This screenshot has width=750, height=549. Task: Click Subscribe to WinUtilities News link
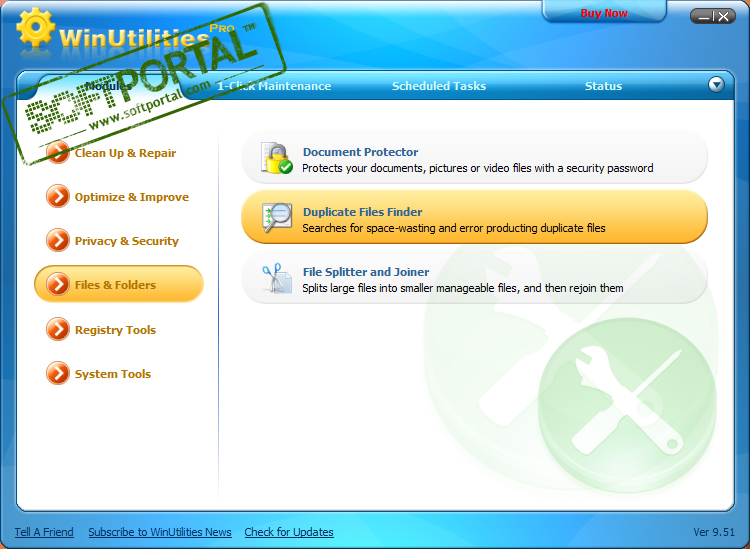click(x=160, y=532)
